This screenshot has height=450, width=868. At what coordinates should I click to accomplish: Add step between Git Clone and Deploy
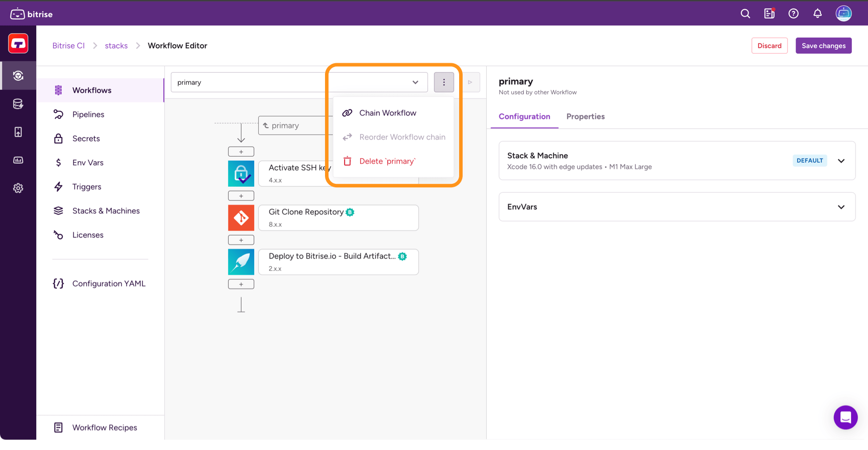tap(241, 240)
